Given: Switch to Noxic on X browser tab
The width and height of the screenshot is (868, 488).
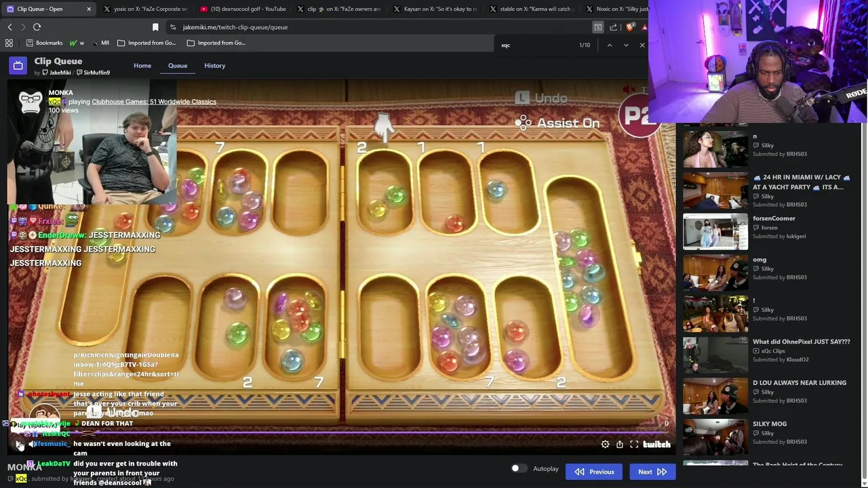Looking at the screenshot, I should point(616,9).
